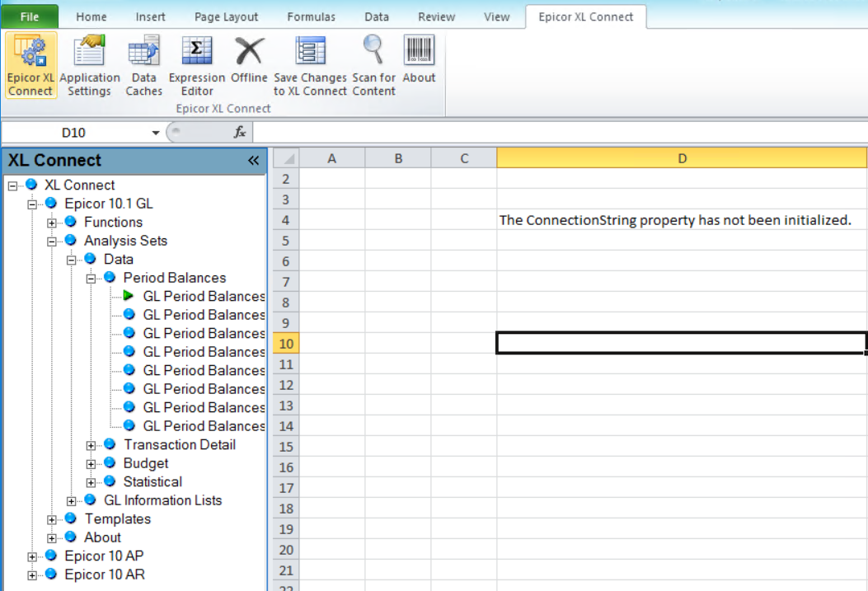This screenshot has height=591, width=868.
Task: Click Scan for Content
Action: pyautogui.click(x=373, y=65)
